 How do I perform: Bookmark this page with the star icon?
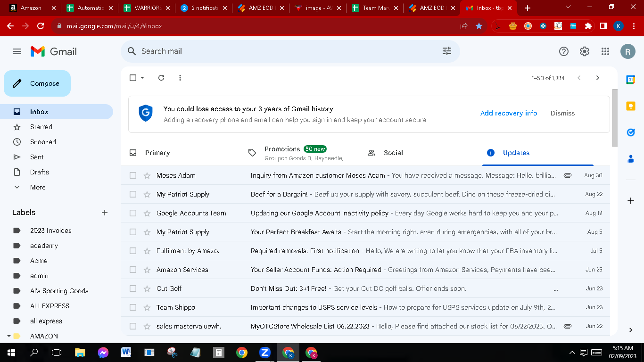[479, 26]
